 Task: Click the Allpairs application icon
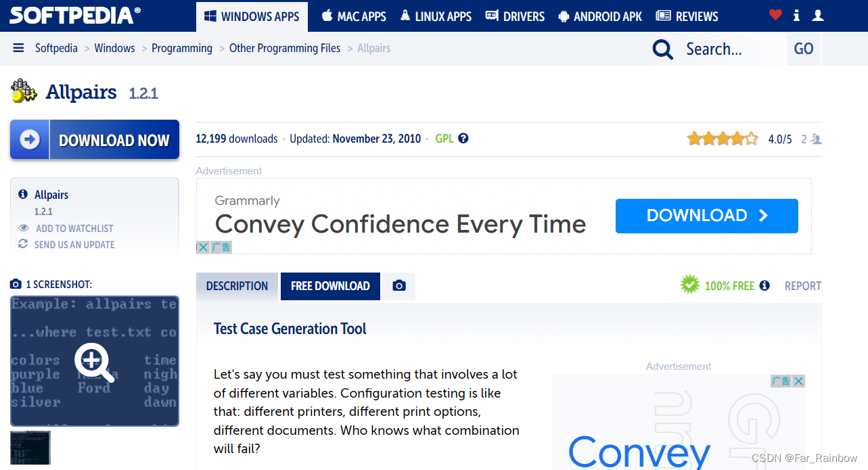pos(24,91)
